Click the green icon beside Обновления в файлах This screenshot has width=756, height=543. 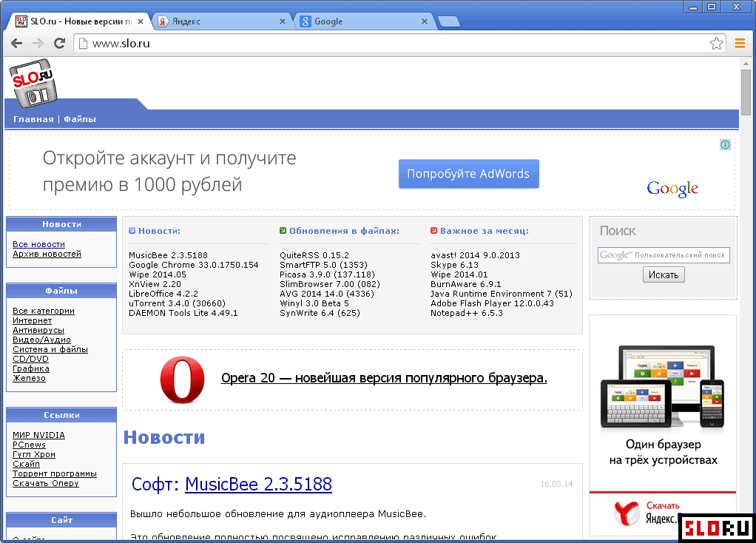[x=283, y=231]
